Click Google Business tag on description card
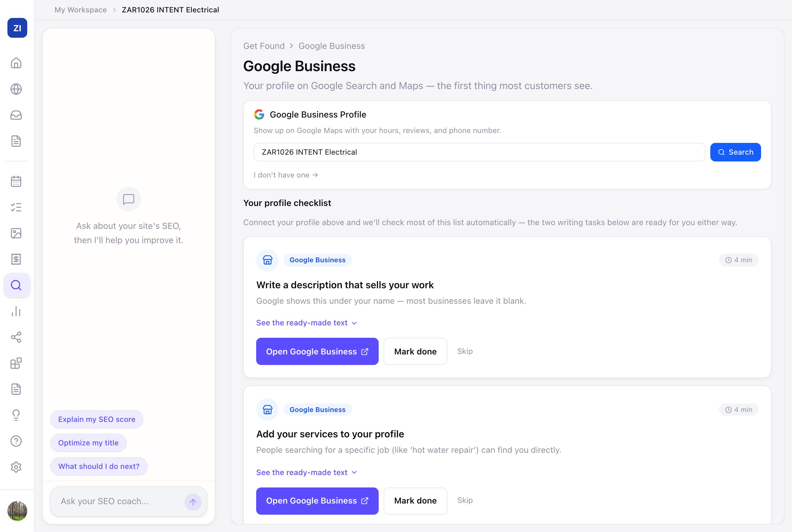The image size is (792, 532). [317, 260]
